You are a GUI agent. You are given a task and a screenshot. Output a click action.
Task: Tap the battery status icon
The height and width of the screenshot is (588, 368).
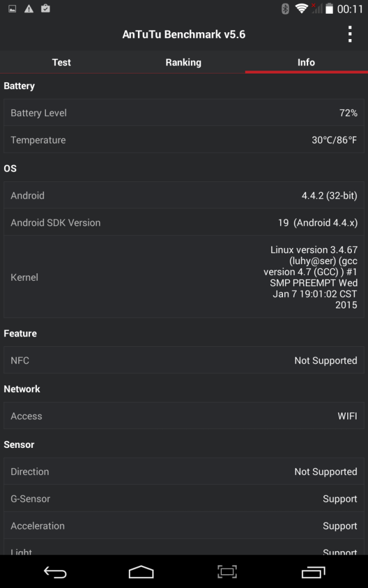(x=329, y=9)
